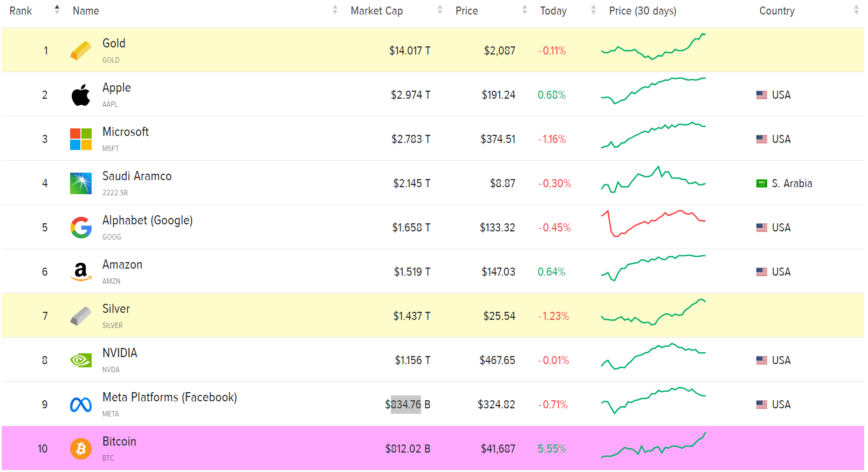The image size is (868, 472).
Task: Click the Google G logo icon
Action: (x=81, y=228)
